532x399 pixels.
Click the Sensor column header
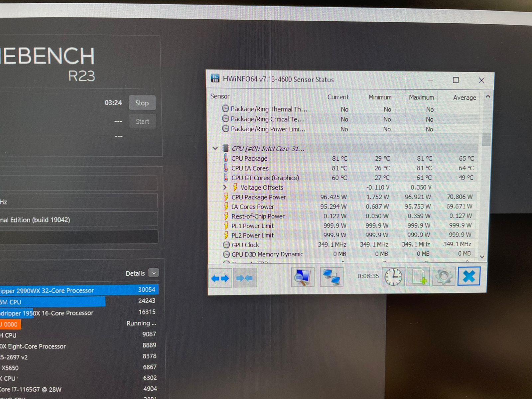[220, 96]
